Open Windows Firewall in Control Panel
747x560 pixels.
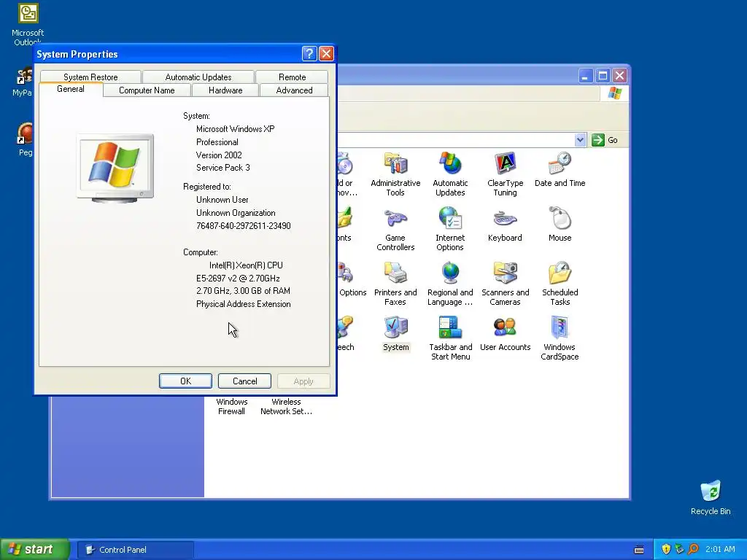[231, 406]
